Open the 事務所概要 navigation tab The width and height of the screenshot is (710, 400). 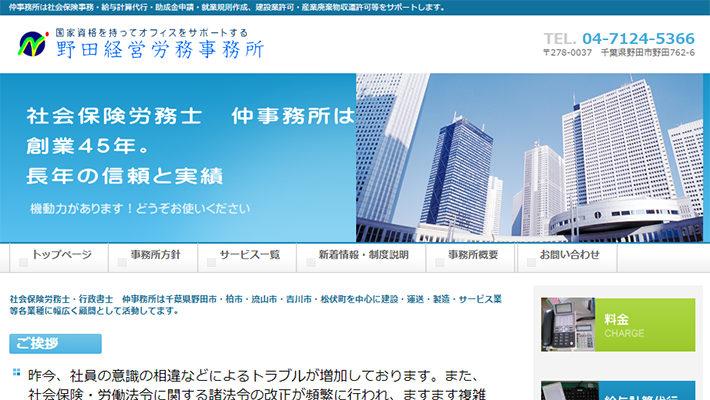pos(472,255)
